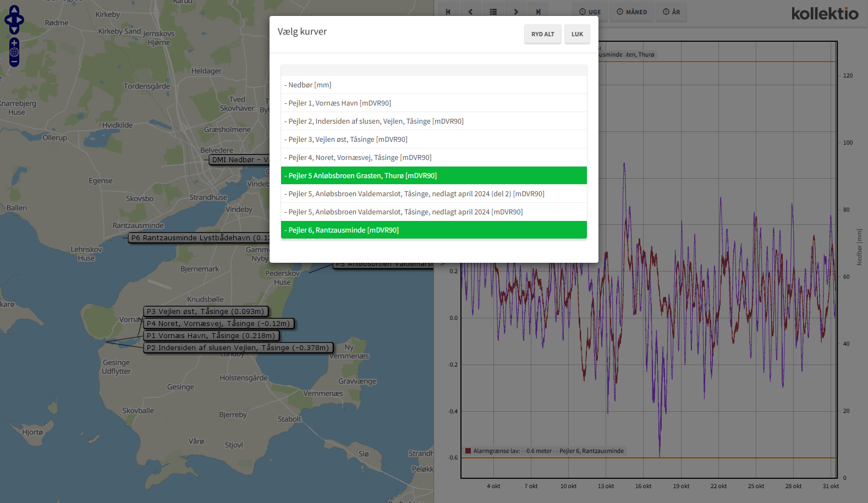Enable the Nedbør [mm] curve
The width and height of the screenshot is (868, 503).
tap(433, 85)
